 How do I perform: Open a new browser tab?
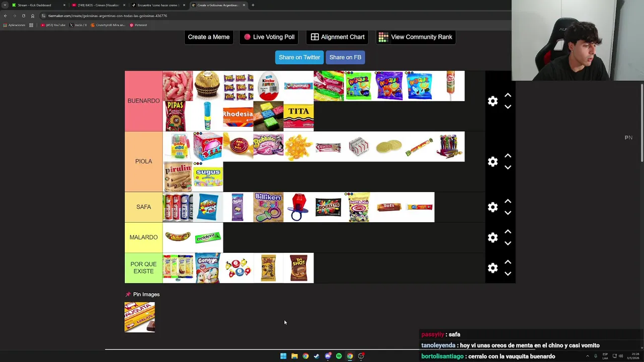[x=253, y=5]
